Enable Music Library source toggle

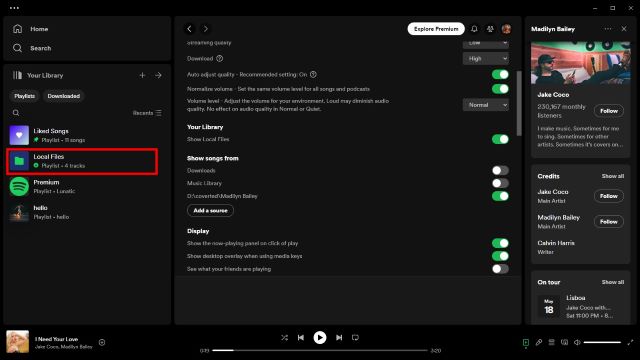click(x=500, y=183)
